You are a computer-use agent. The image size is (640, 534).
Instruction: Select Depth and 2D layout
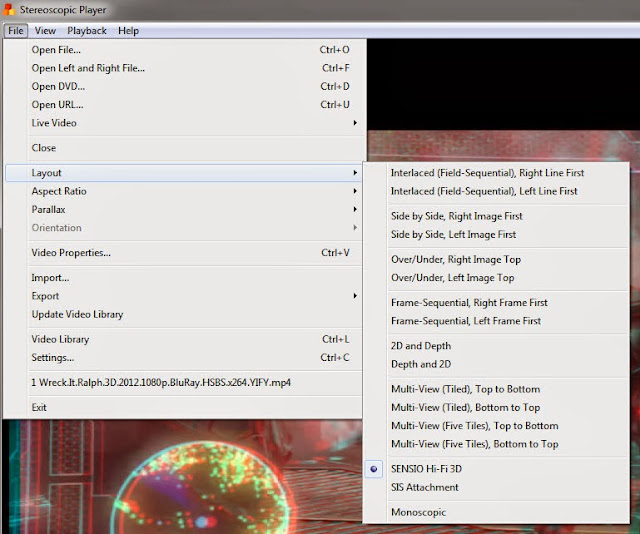[x=496, y=364]
